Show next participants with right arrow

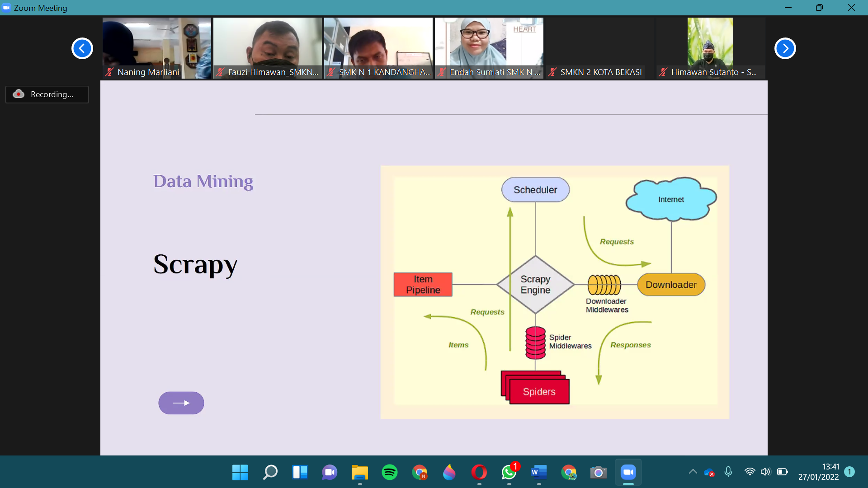click(785, 48)
